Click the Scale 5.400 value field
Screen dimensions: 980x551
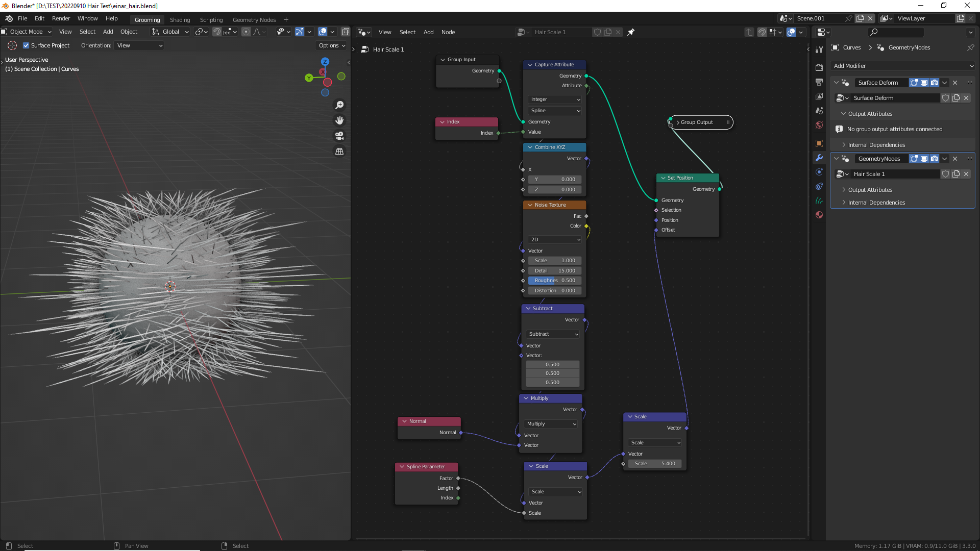click(655, 464)
